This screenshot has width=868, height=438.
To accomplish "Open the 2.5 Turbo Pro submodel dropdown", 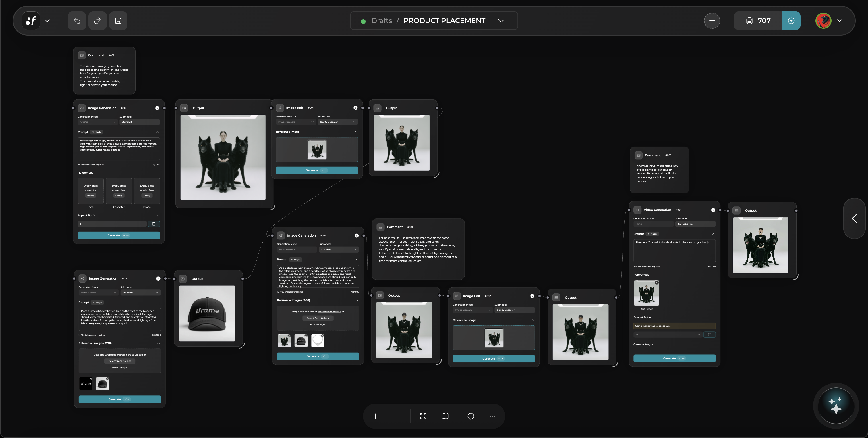I will click(x=695, y=224).
